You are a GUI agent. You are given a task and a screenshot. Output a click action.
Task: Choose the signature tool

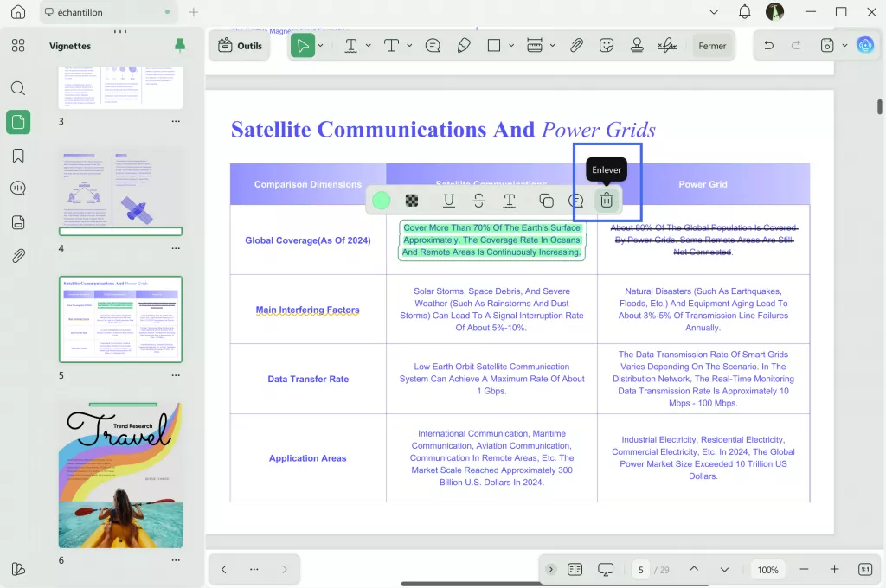coord(667,46)
